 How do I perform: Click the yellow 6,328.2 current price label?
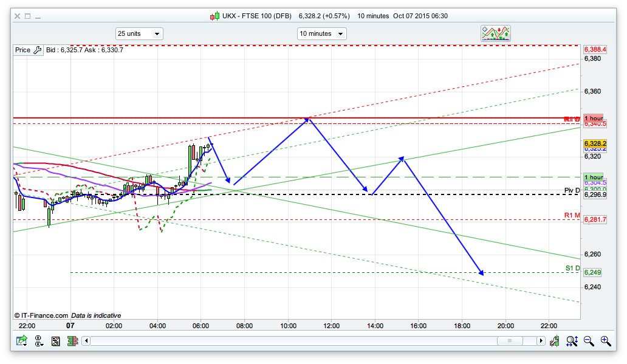[594, 143]
